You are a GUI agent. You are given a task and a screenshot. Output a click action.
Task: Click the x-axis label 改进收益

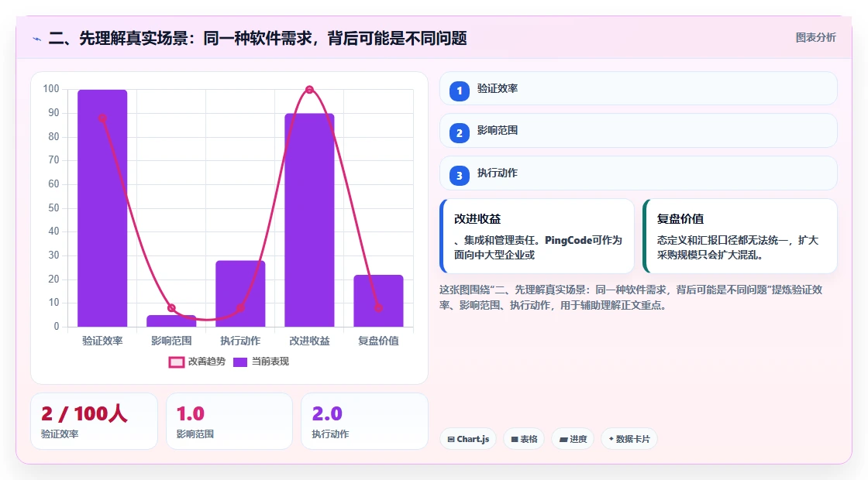pyautogui.click(x=309, y=341)
